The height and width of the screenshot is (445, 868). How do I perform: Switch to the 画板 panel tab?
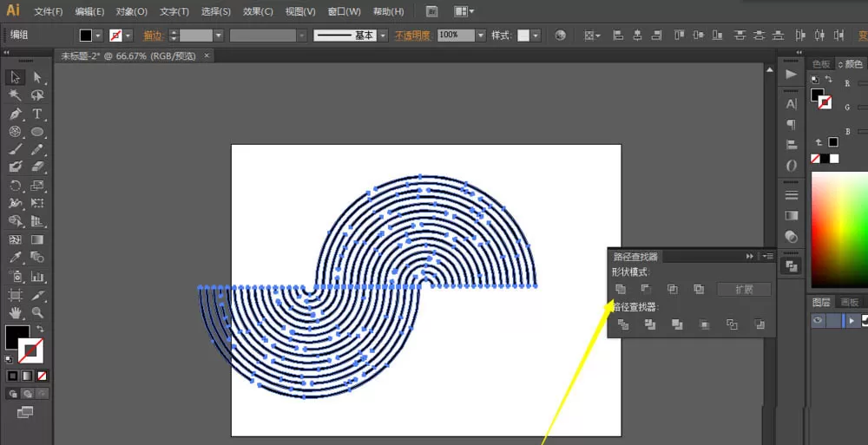tap(849, 302)
